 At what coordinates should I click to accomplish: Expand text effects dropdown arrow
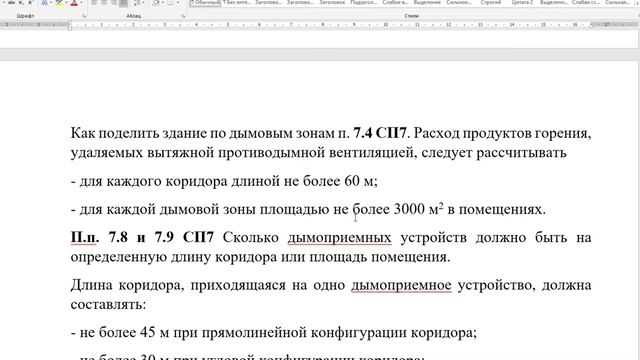tap(51, 2)
